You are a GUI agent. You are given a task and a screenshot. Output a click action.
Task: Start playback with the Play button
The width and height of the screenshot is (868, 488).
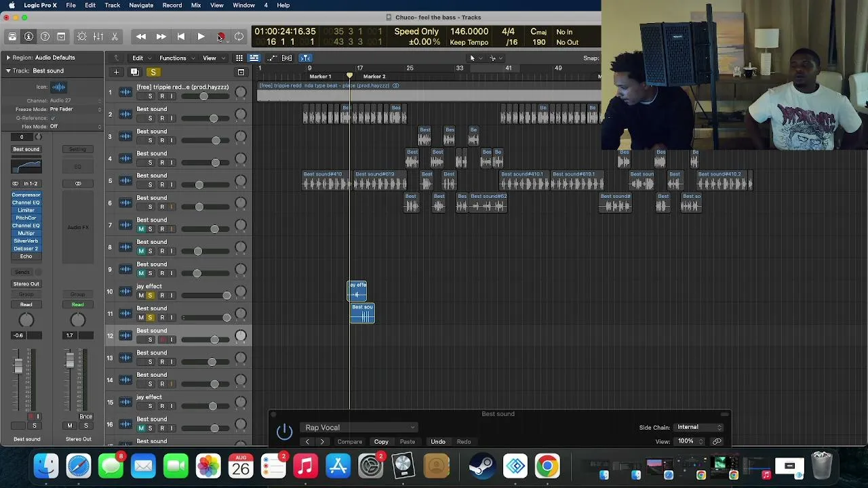coord(201,37)
